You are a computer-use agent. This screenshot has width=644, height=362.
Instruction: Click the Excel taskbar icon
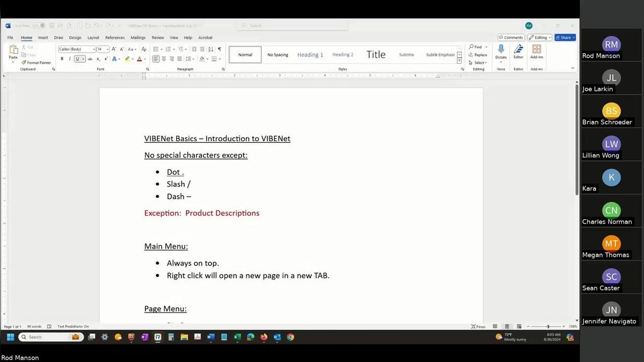click(237, 337)
